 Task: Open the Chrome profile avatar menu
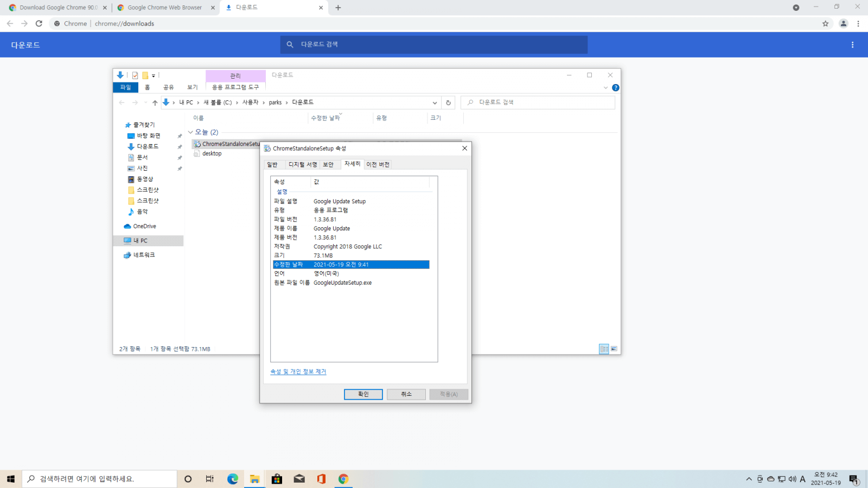[843, 23]
